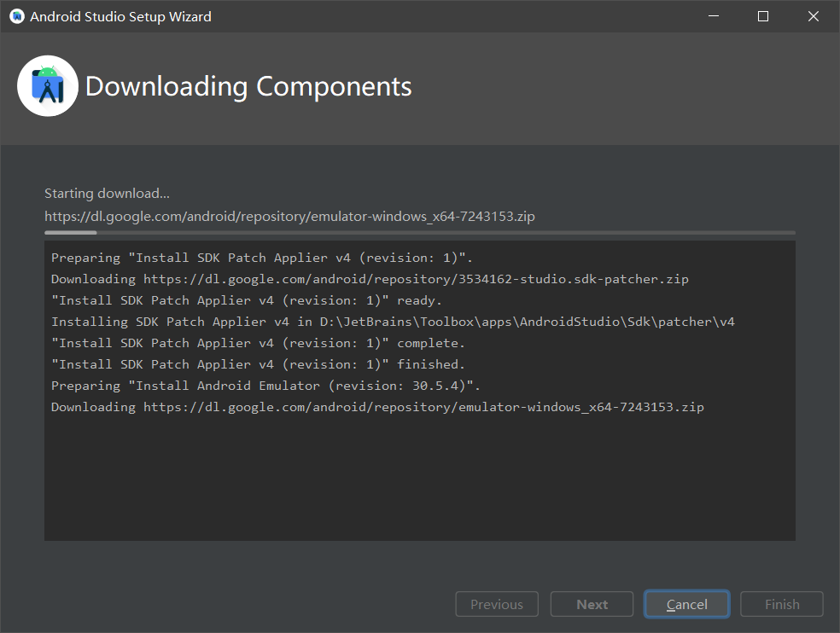Click the wizard icon in the title bar
This screenshot has width=840, height=633.
tap(15, 15)
